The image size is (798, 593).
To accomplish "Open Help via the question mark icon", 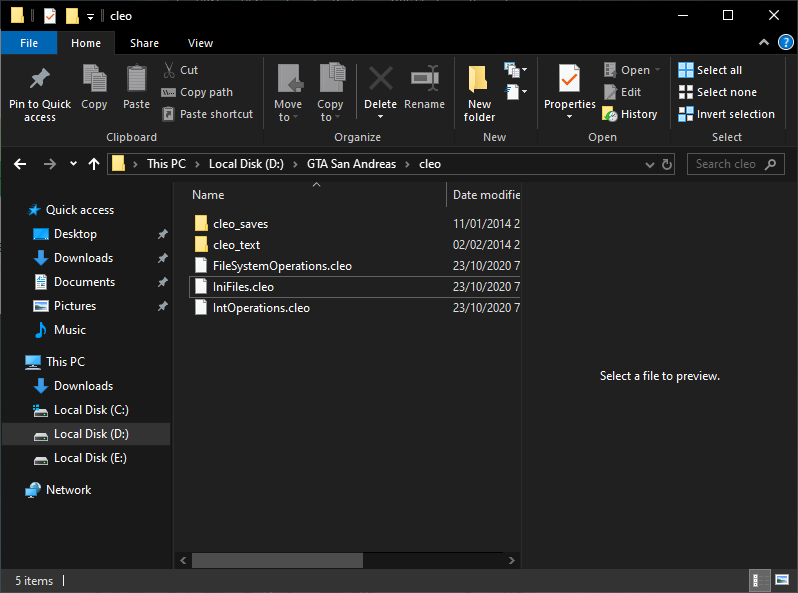I will click(x=786, y=43).
